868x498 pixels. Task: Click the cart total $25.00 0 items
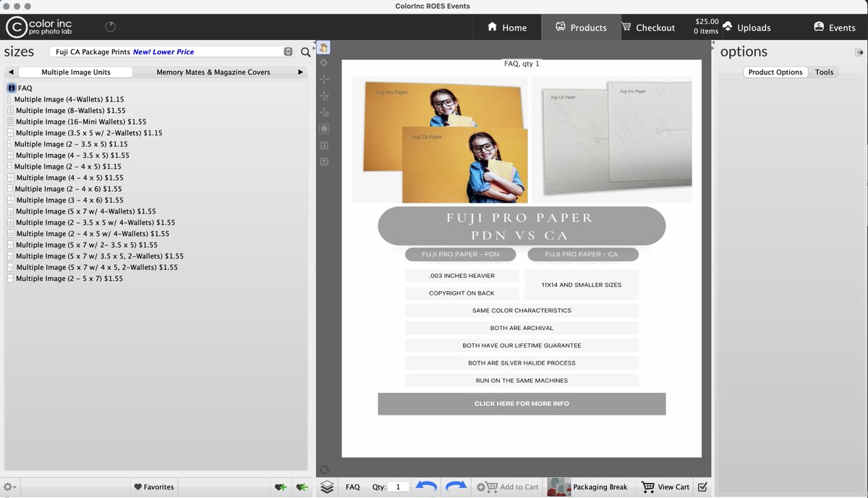click(706, 27)
